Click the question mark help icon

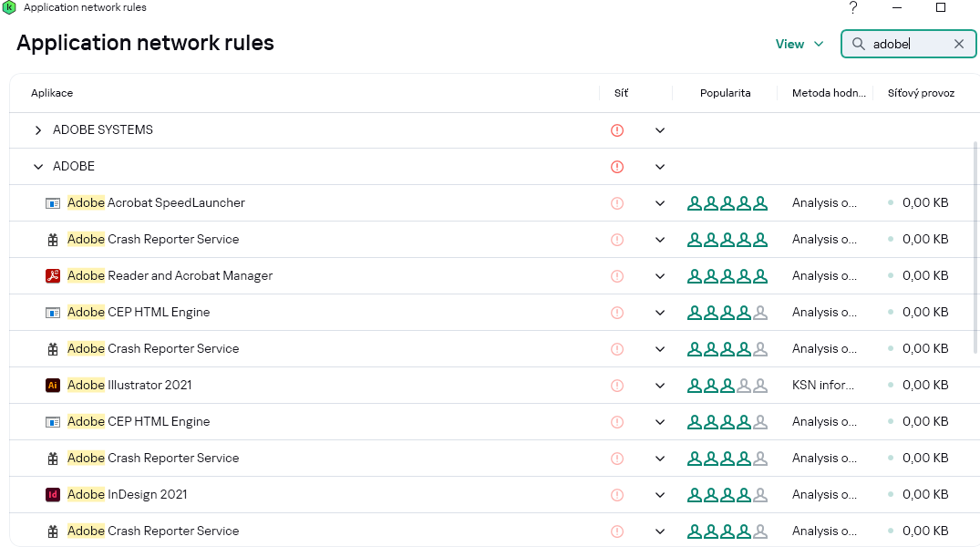[853, 8]
